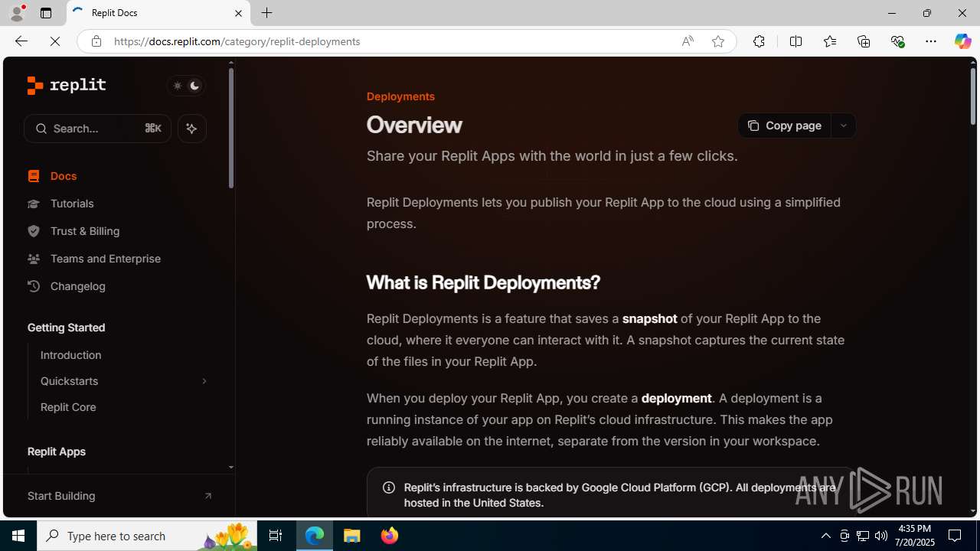Expand the Quickstarts chevron

coord(204,381)
